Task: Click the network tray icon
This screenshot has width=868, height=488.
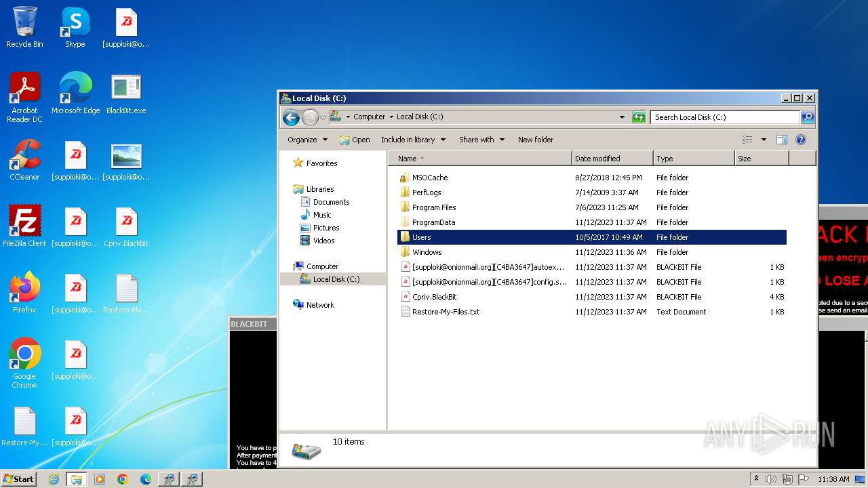Action: 787,479
